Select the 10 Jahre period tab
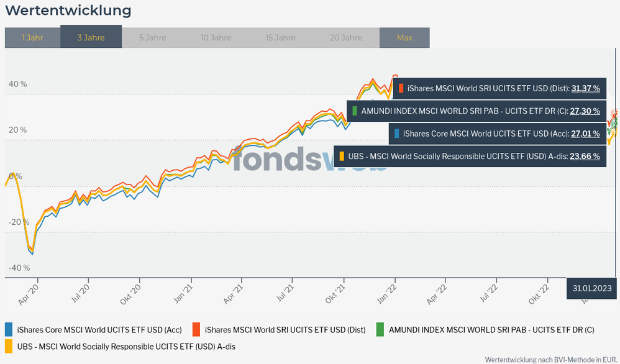 tap(216, 38)
